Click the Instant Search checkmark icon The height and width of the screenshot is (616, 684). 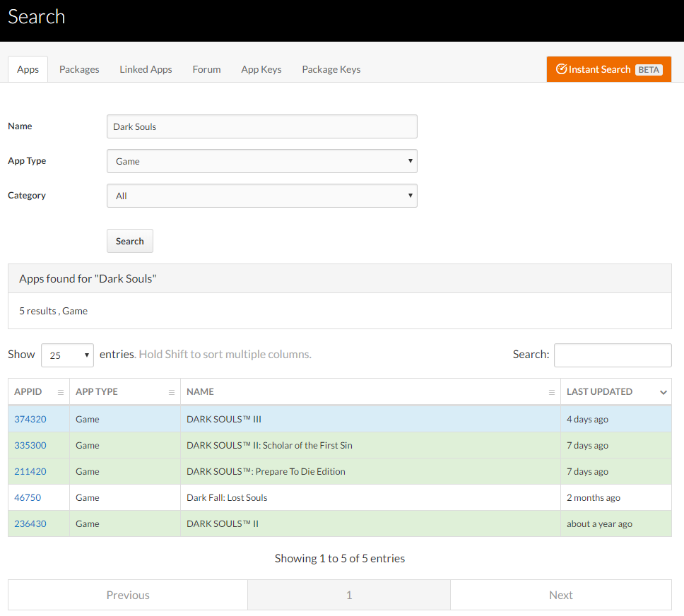(562, 69)
